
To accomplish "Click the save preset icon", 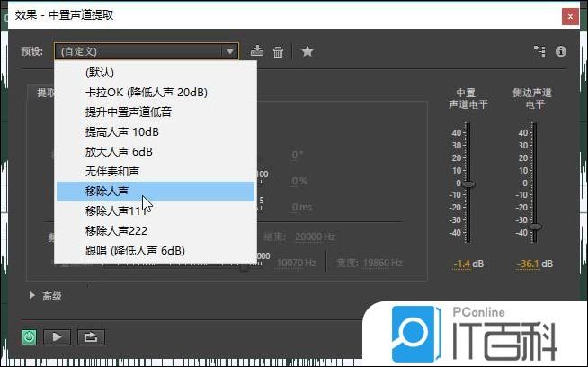I will (x=257, y=51).
